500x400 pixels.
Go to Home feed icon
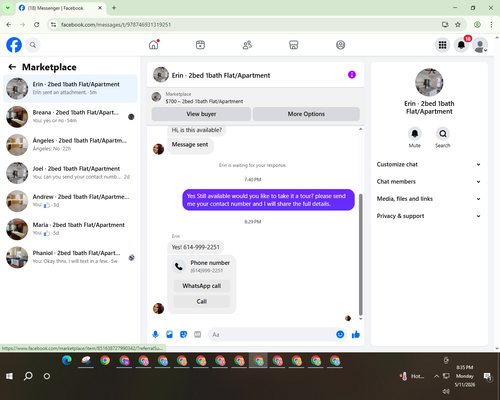coord(154,45)
